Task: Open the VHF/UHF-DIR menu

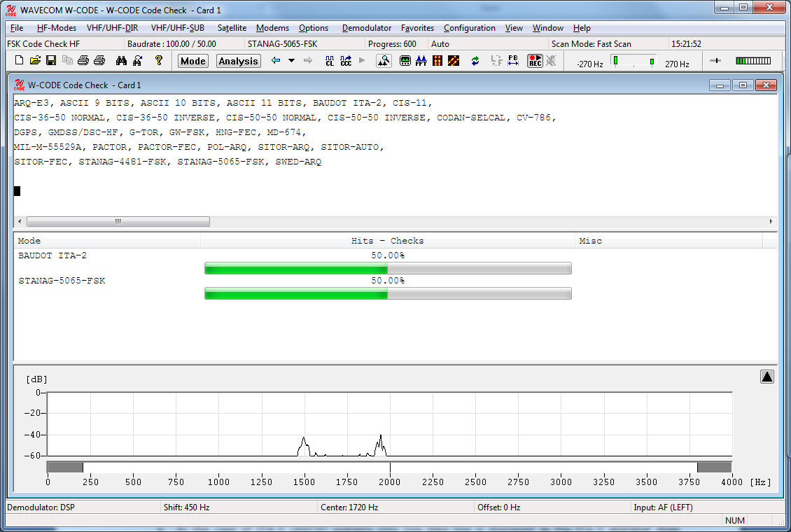Action: click(x=112, y=28)
